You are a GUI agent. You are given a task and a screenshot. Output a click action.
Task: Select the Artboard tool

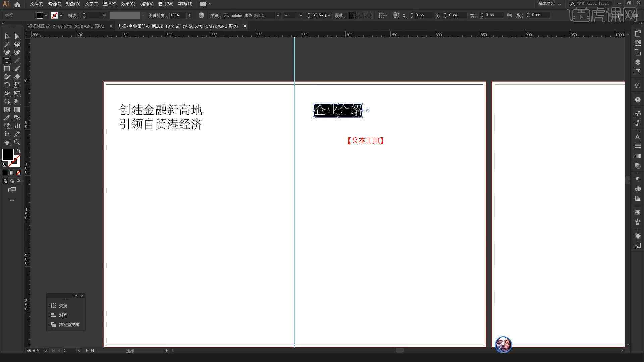[x=7, y=134]
